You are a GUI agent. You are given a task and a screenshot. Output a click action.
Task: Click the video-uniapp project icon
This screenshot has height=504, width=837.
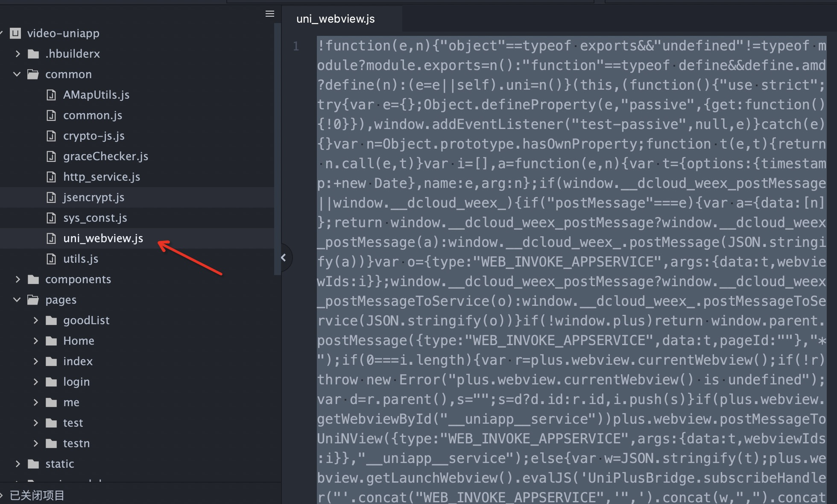(15, 33)
